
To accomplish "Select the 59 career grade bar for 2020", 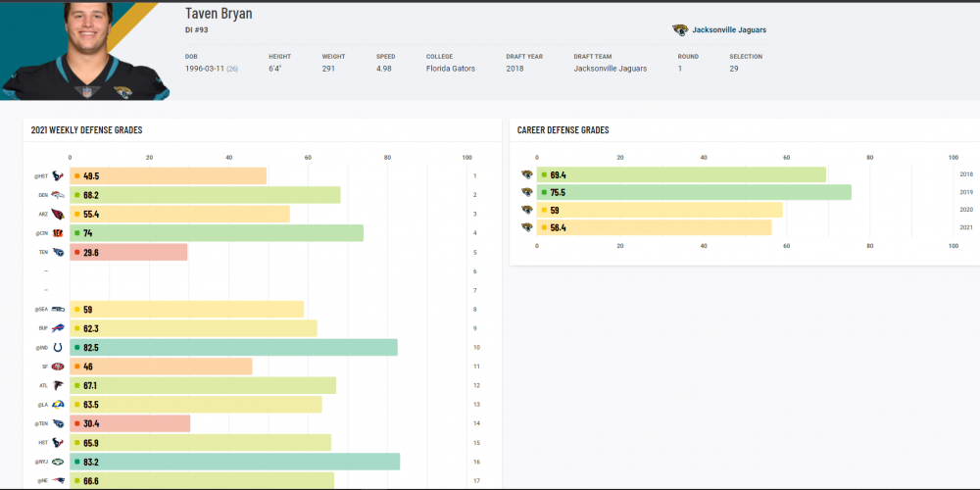I will click(x=660, y=210).
